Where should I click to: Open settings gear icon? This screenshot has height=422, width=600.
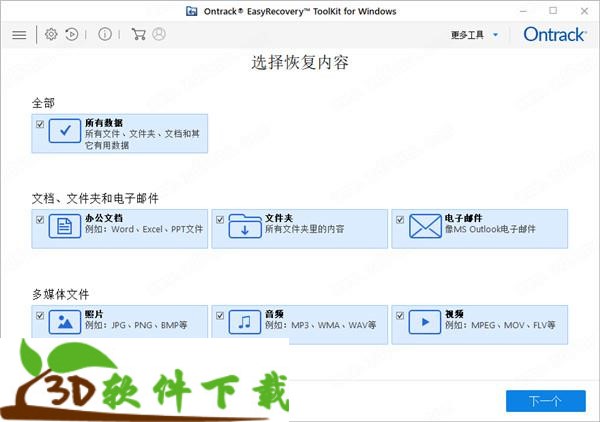click(x=51, y=34)
